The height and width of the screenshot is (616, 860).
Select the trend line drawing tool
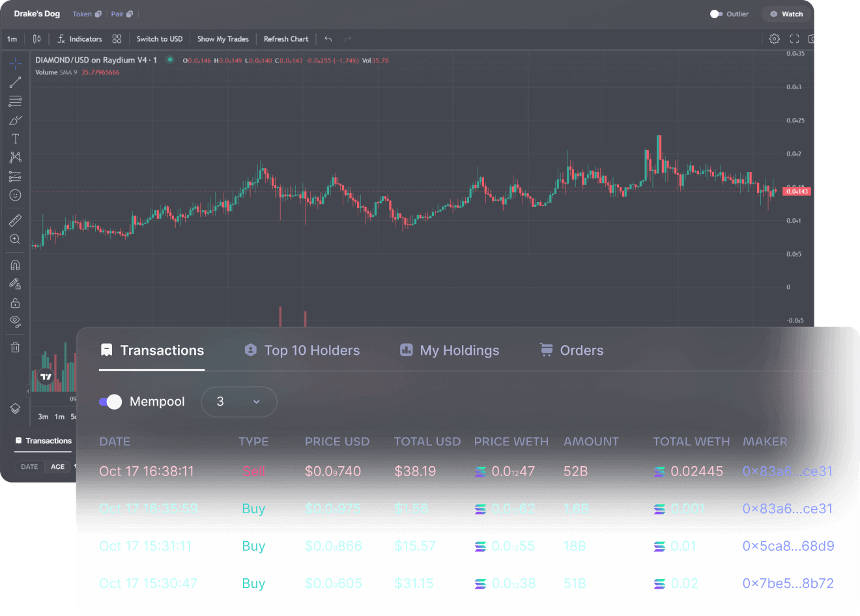(x=15, y=82)
